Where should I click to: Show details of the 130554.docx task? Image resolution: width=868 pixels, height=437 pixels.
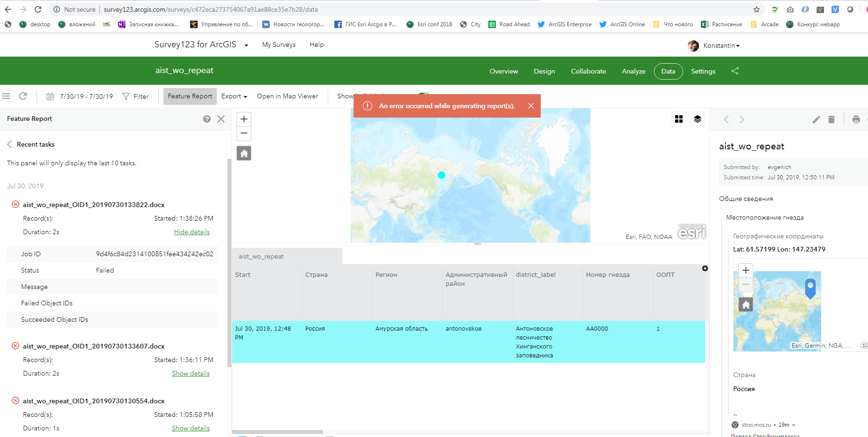point(191,428)
